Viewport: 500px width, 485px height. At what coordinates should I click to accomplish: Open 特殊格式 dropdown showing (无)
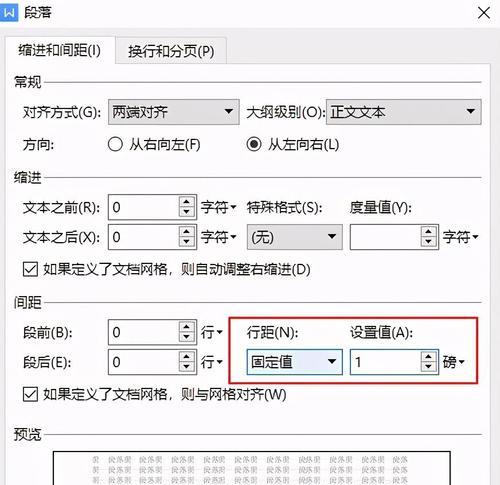point(295,237)
